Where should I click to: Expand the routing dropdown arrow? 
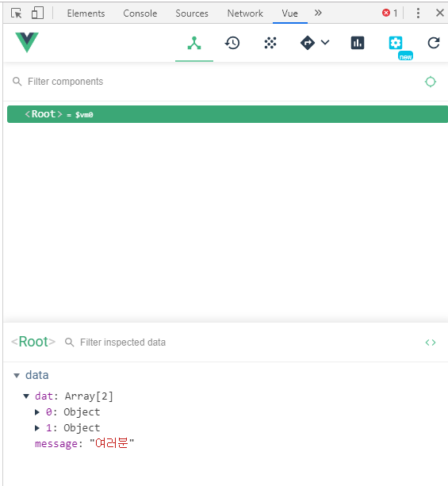click(325, 42)
